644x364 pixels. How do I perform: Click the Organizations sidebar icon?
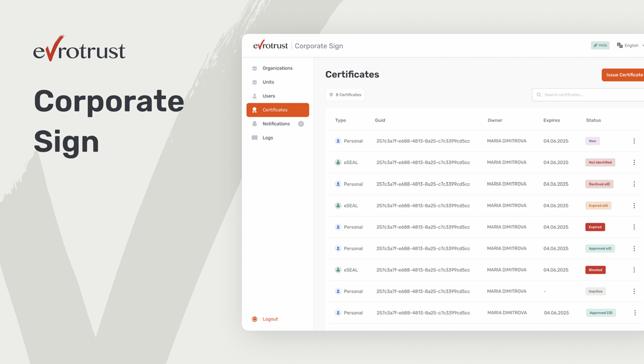255,68
